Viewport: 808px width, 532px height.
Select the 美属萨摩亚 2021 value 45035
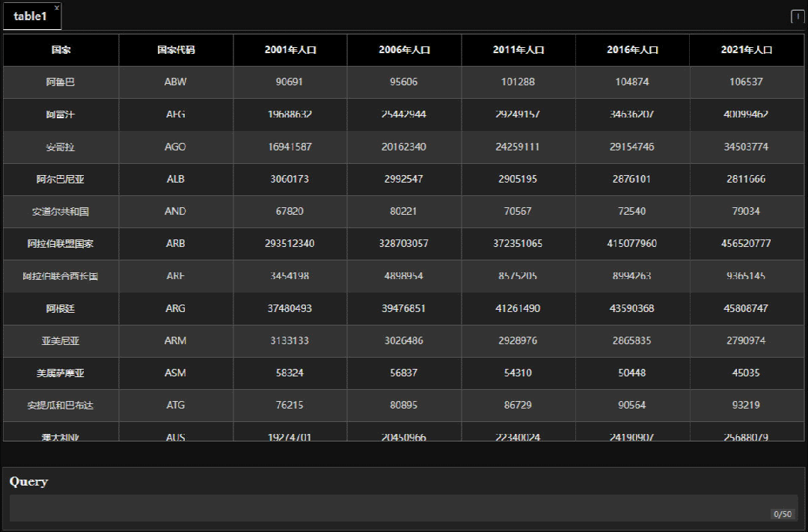click(747, 373)
